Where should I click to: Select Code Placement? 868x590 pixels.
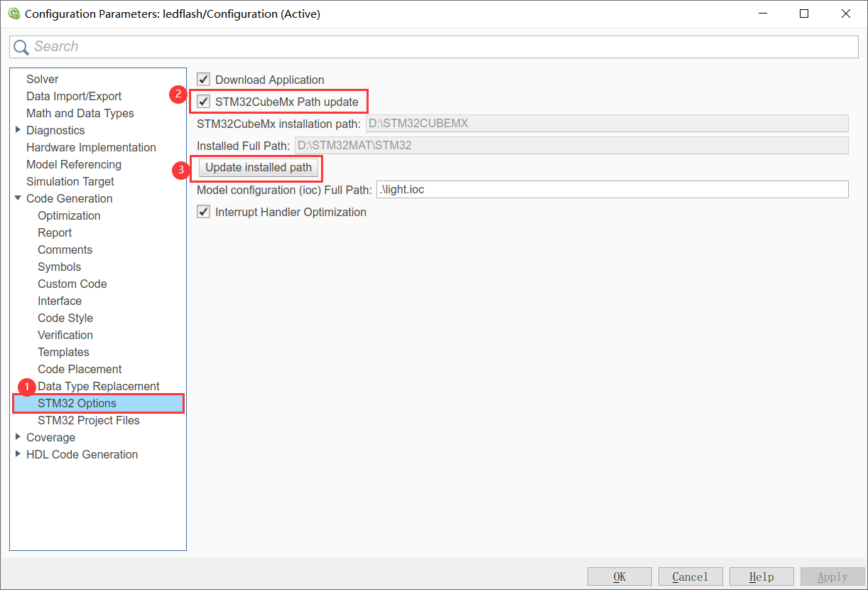pos(80,369)
